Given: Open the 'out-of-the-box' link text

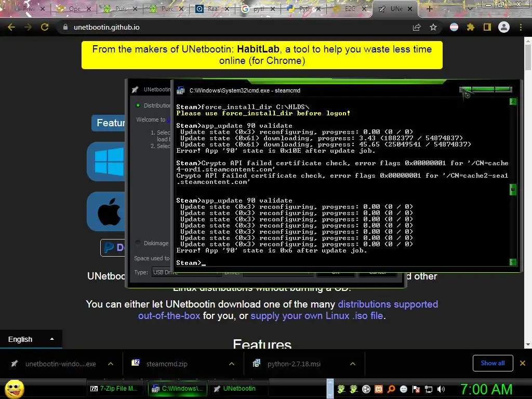Looking at the screenshot, I should [169, 315].
